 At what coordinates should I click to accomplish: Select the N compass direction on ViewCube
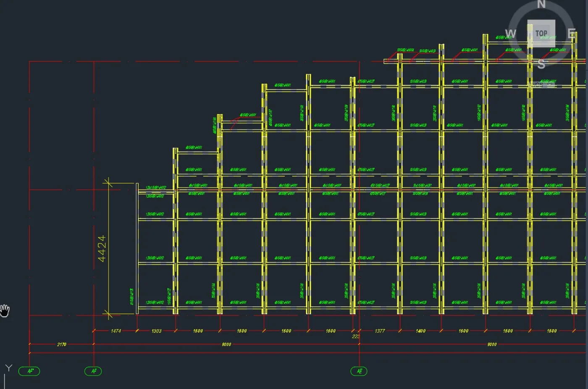pyautogui.click(x=541, y=4)
